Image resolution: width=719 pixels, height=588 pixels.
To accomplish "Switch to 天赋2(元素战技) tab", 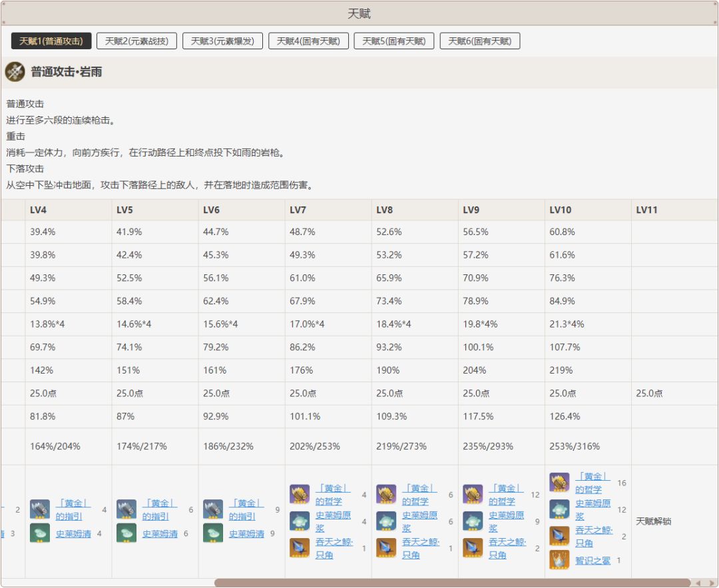I will coord(136,41).
